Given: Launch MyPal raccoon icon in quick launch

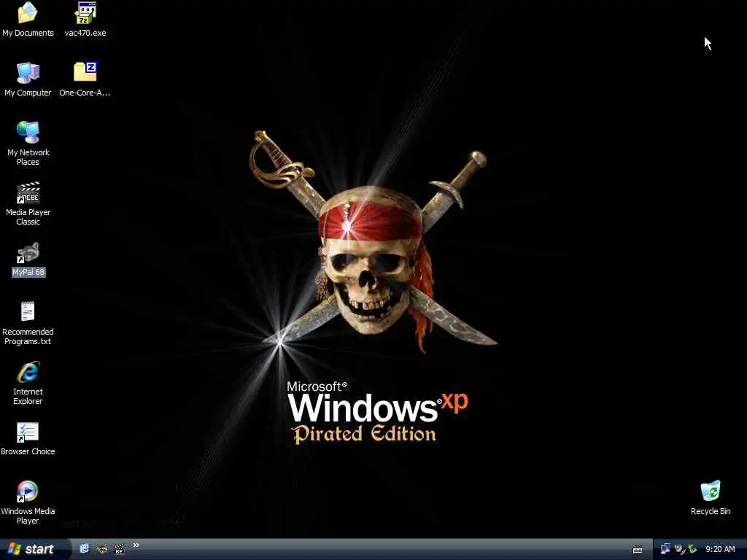Looking at the screenshot, I should click(102, 549).
